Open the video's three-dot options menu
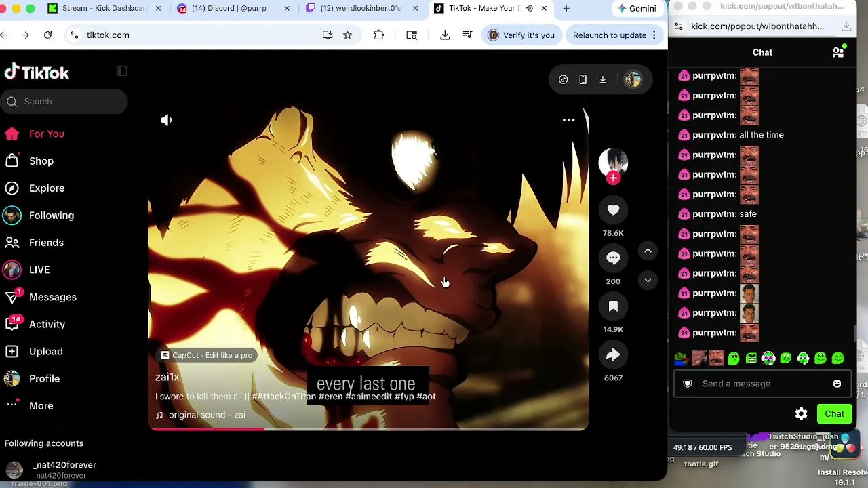Screen dimensions: 868x488 (569, 120)
